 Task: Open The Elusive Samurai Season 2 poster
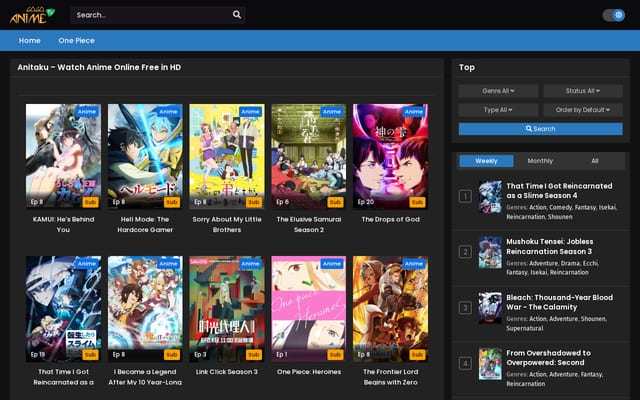309,156
